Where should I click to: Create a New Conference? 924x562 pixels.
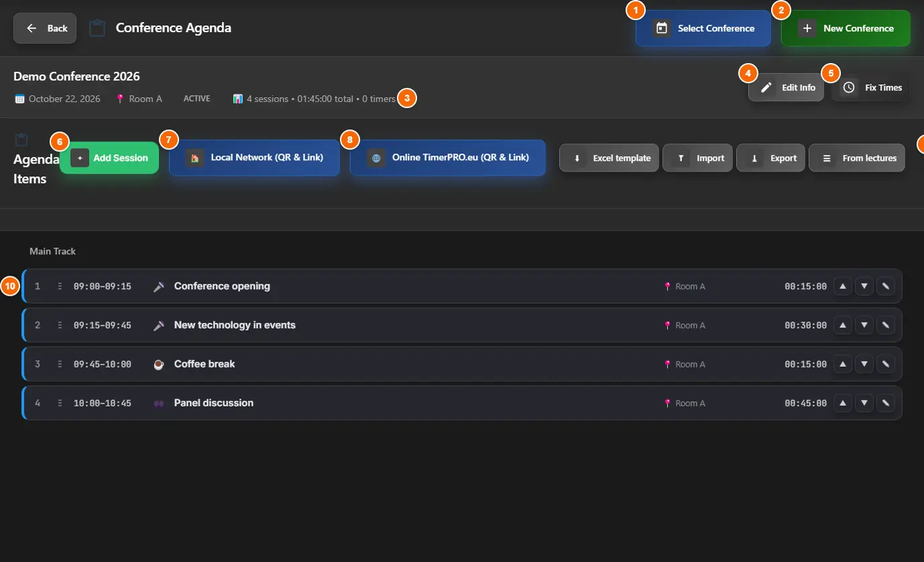point(846,28)
